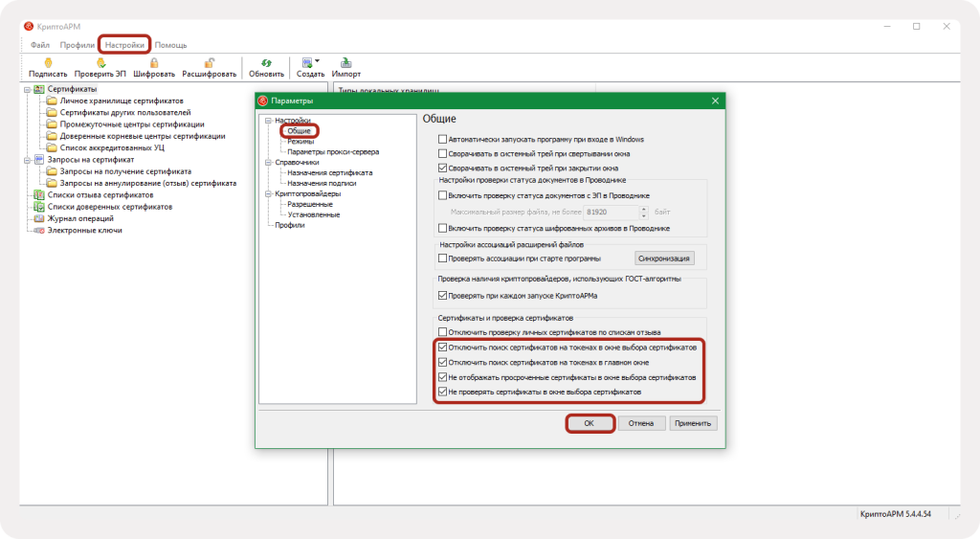The image size is (980, 539).
Task: Enable проверку статуса документов с ЭП в Проводнике
Action: (442, 195)
